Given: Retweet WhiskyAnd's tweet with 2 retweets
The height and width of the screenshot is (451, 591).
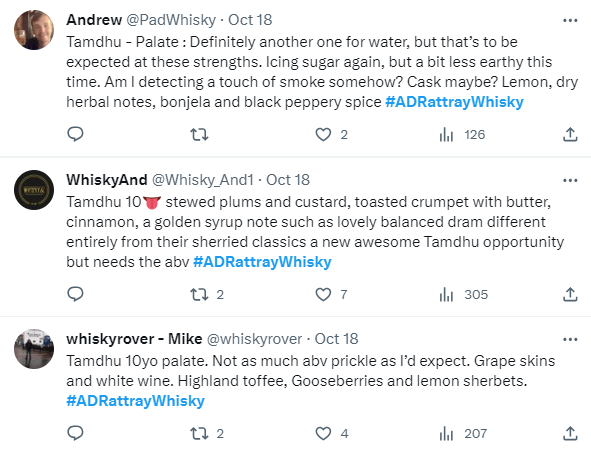Looking at the screenshot, I should tap(207, 295).
